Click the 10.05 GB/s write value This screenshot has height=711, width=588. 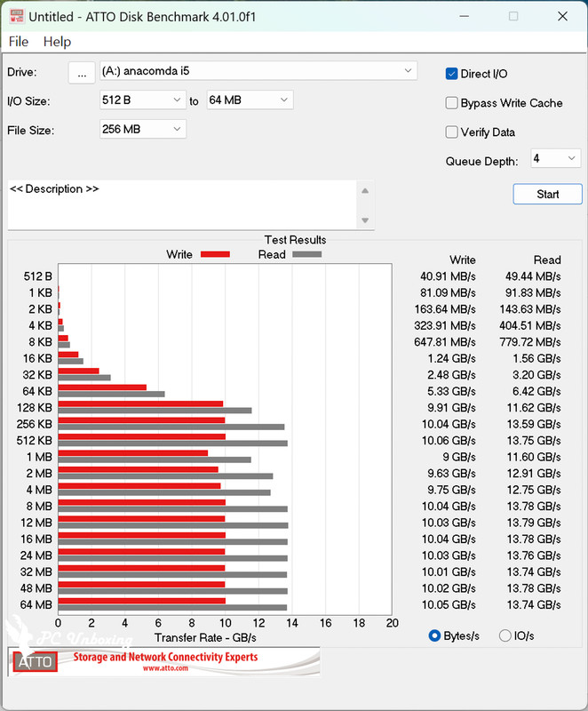click(x=449, y=604)
